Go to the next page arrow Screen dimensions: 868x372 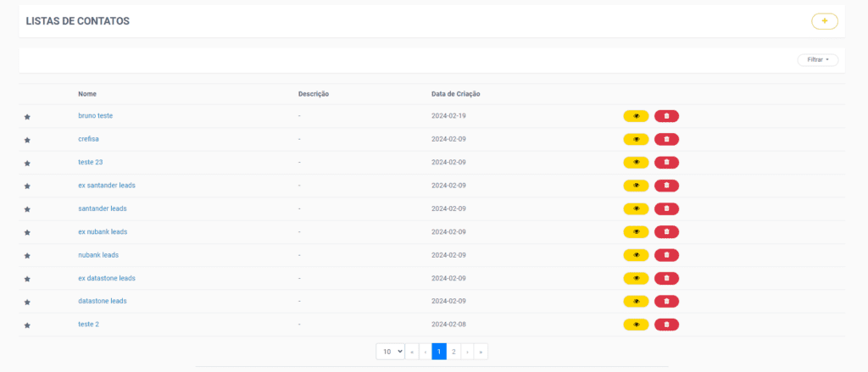pyautogui.click(x=467, y=352)
